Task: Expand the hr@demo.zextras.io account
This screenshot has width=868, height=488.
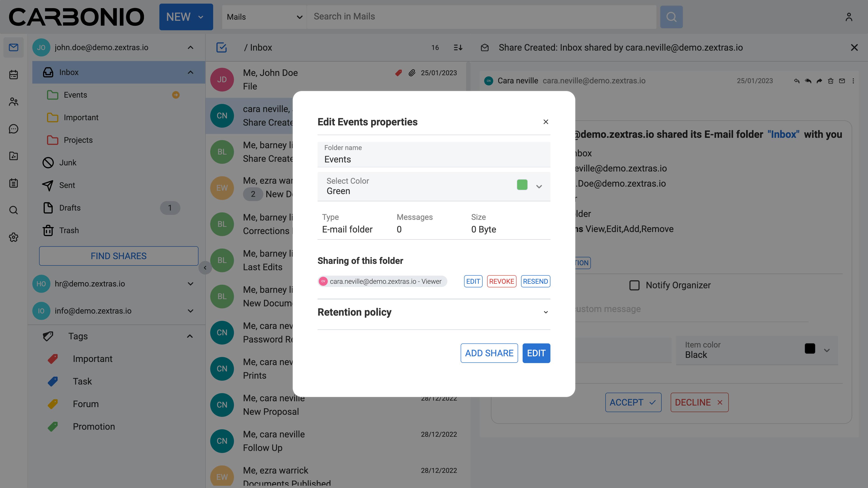Action: coord(190,284)
